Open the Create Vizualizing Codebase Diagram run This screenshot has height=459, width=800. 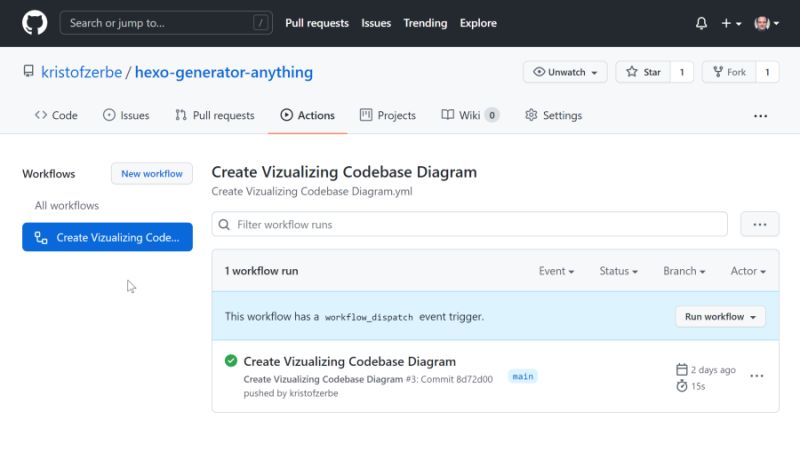coord(349,362)
